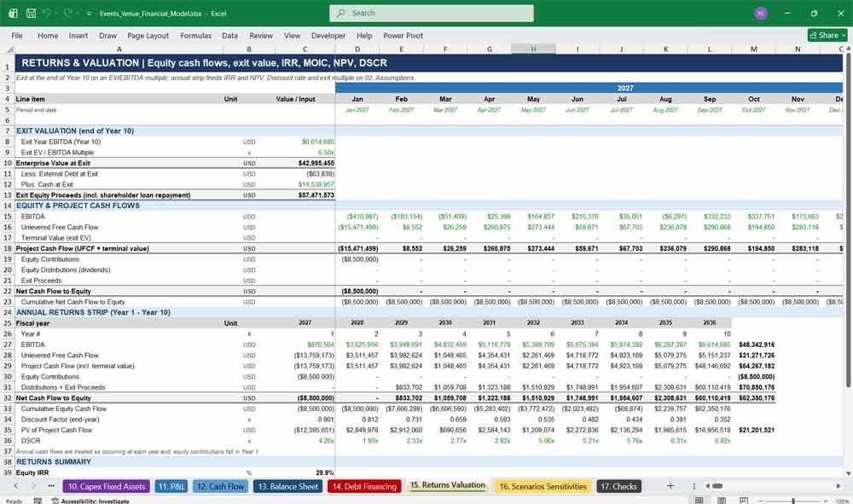Click vertical scrollbar down arrow
The width and height of the screenshot is (853, 504).
[x=848, y=474]
